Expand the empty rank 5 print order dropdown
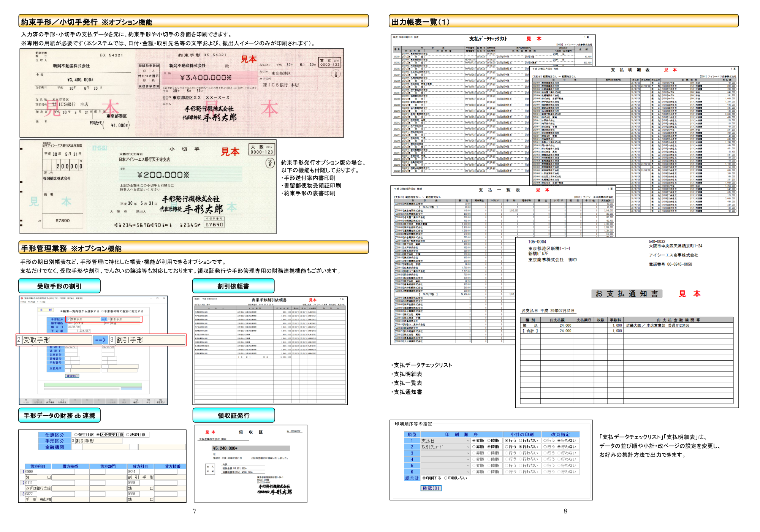 tap(445, 465)
